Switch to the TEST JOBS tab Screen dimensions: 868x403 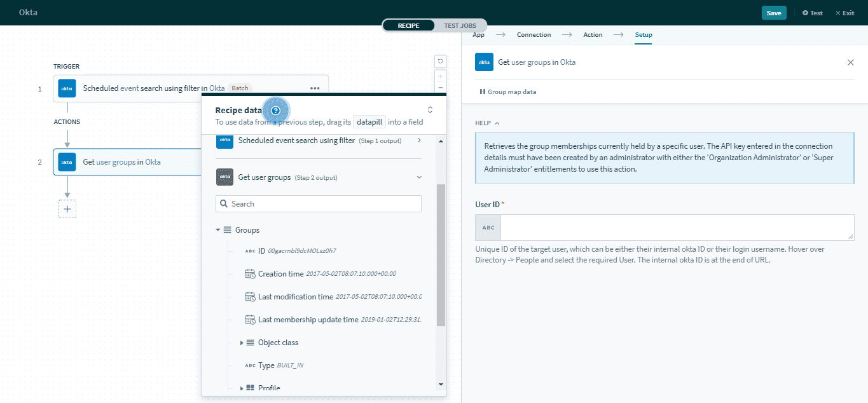460,25
